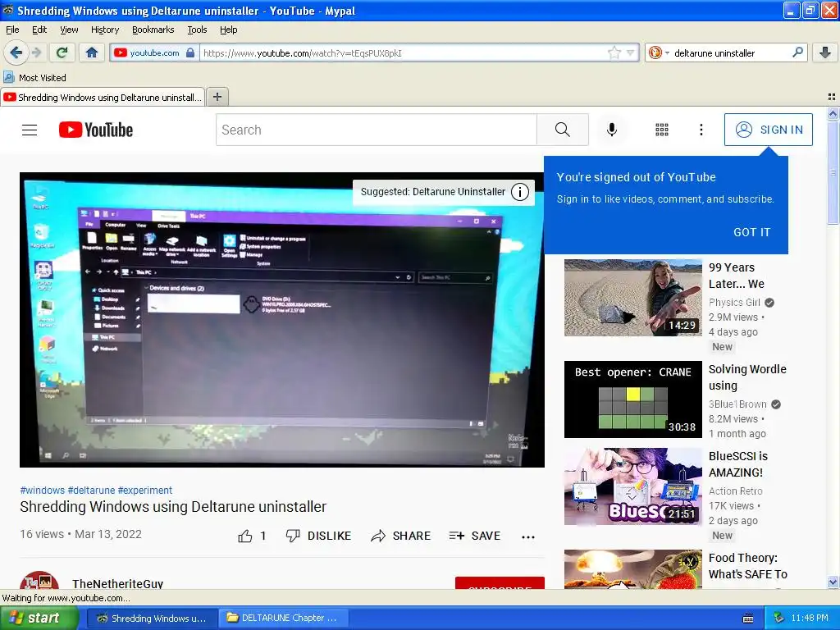Click the video player area
The height and width of the screenshot is (630, 840).
[282, 320]
